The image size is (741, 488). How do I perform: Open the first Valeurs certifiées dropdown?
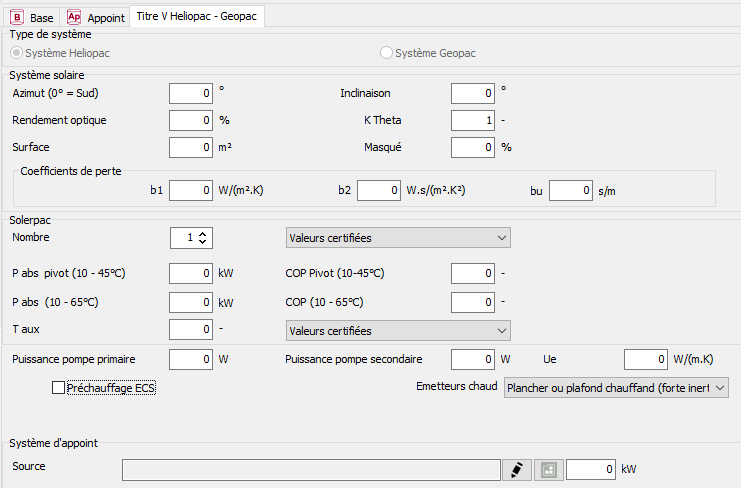point(397,238)
